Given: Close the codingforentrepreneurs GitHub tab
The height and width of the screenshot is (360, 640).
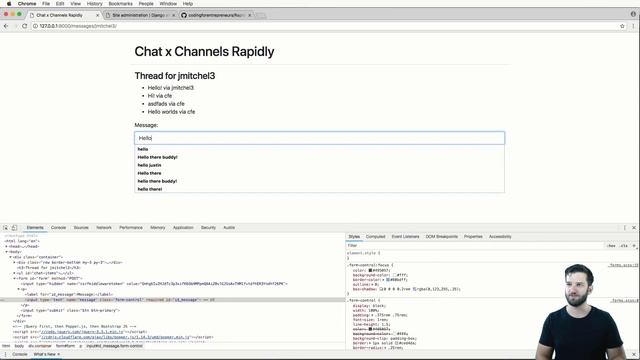Looking at the screenshot, I should click(x=249, y=15).
